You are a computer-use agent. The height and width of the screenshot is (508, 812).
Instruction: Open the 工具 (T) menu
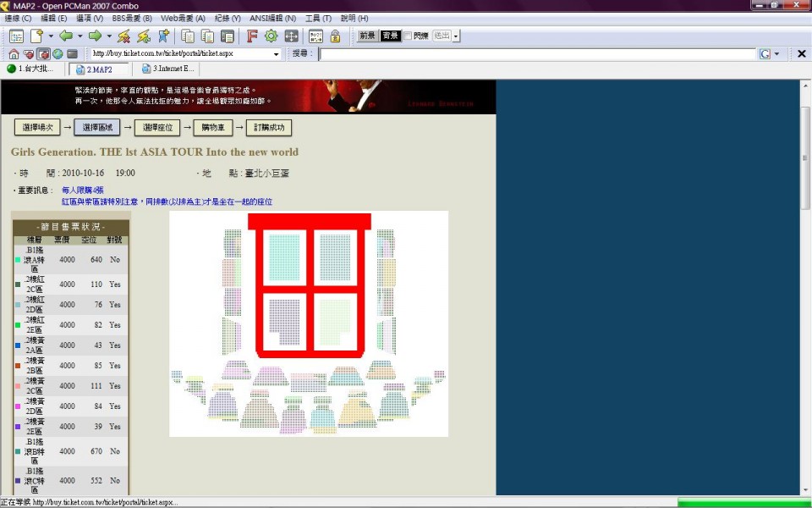click(318, 18)
